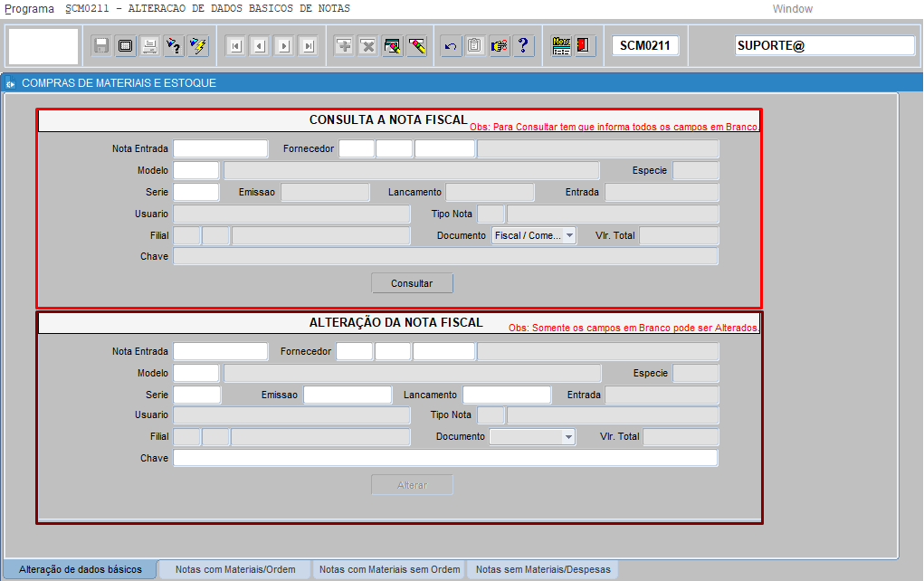
Task: Click the Serie field in Consulta section
Action: pyautogui.click(x=196, y=192)
